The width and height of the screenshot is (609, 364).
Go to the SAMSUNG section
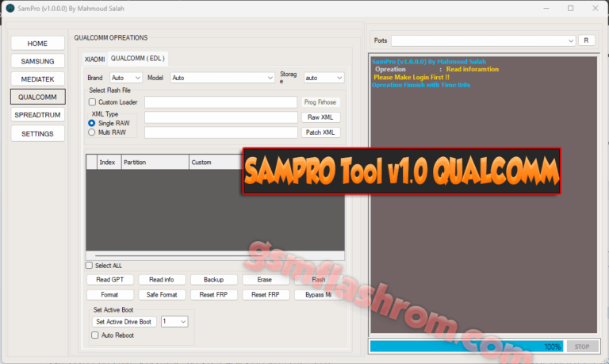pyautogui.click(x=37, y=61)
